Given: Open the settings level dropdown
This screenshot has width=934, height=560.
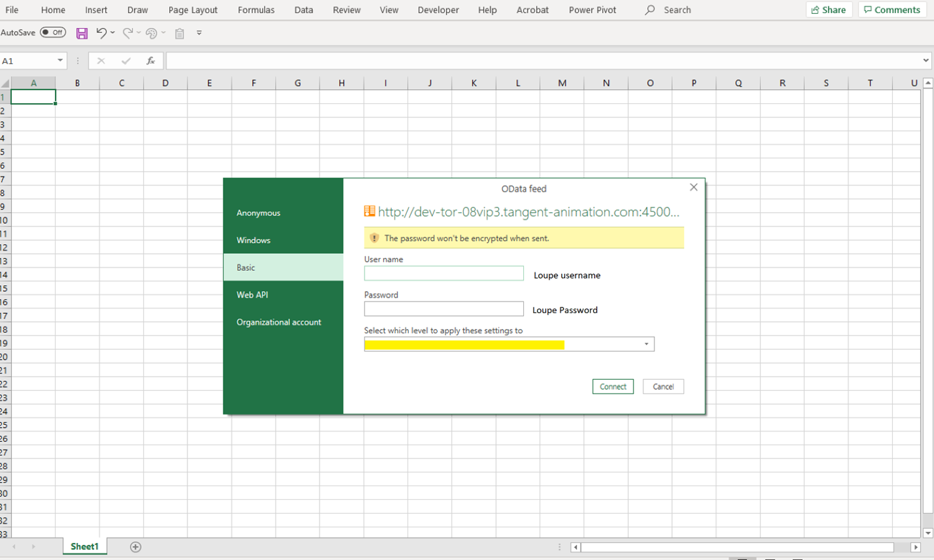Looking at the screenshot, I should click(x=509, y=344).
